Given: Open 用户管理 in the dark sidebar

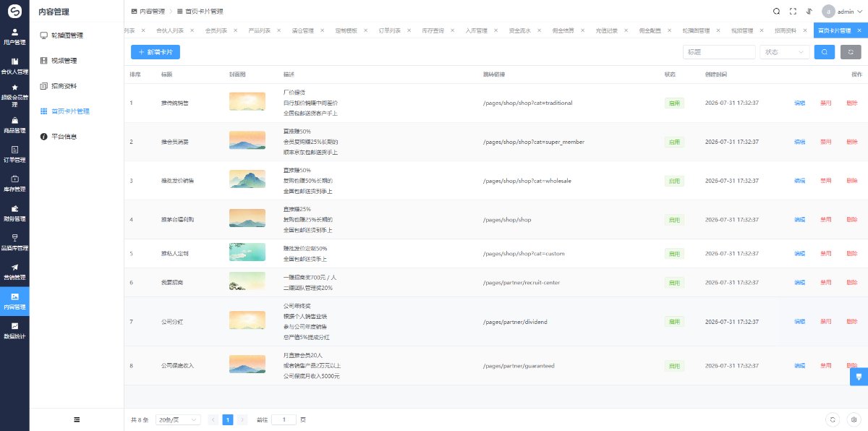Looking at the screenshot, I should (14, 37).
